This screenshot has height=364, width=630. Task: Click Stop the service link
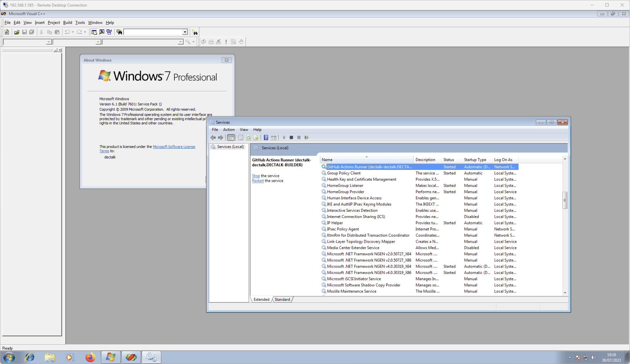point(256,176)
